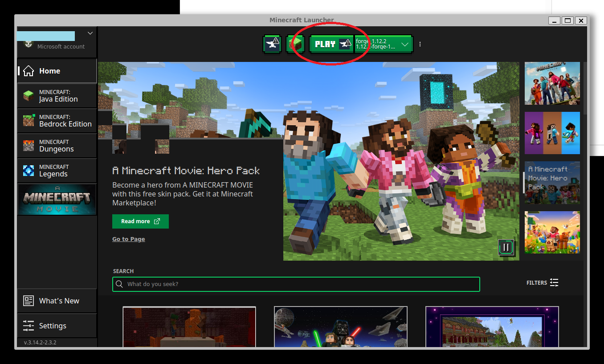
Task: Focus the 'What do you seek?' search field
Action: 296,284
